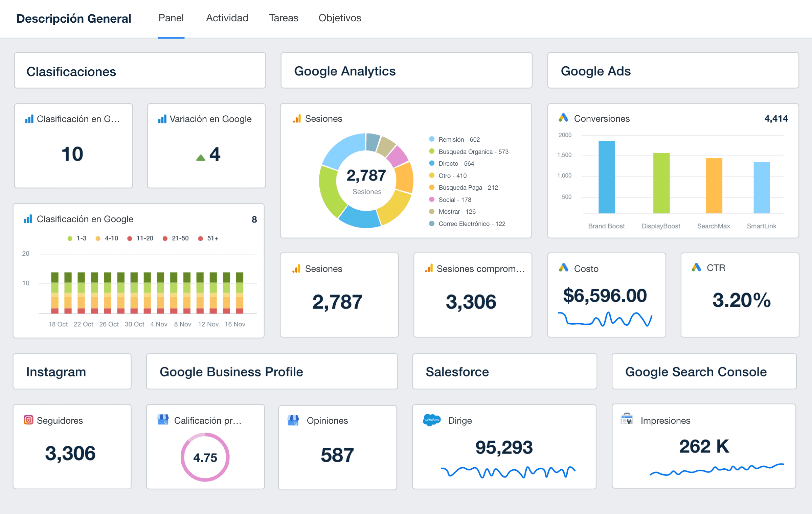This screenshot has height=514, width=812.
Task: Click the Google Ads icon beside Costo
Action: (x=563, y=268)
